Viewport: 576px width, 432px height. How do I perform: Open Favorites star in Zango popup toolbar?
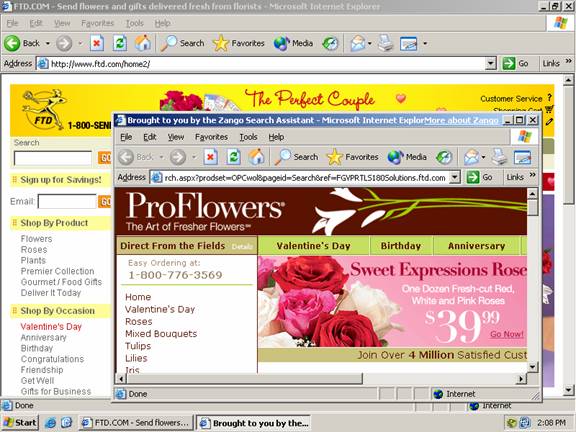(x=352, y=157)
